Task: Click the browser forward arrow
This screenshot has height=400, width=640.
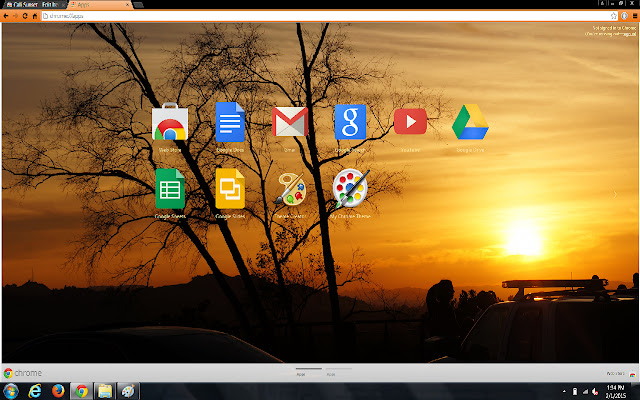Action: (16, 16)
